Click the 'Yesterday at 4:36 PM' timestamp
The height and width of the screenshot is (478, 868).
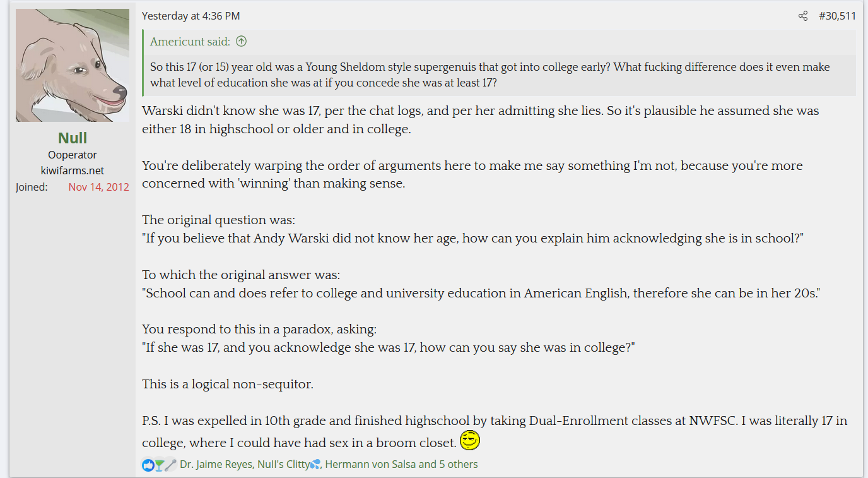point(191,16)
